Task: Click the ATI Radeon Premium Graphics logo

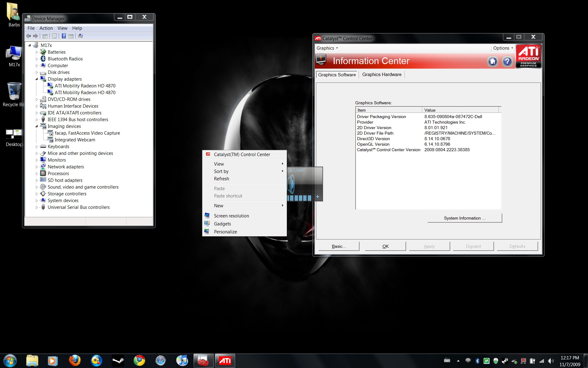Action: point(529,56)
